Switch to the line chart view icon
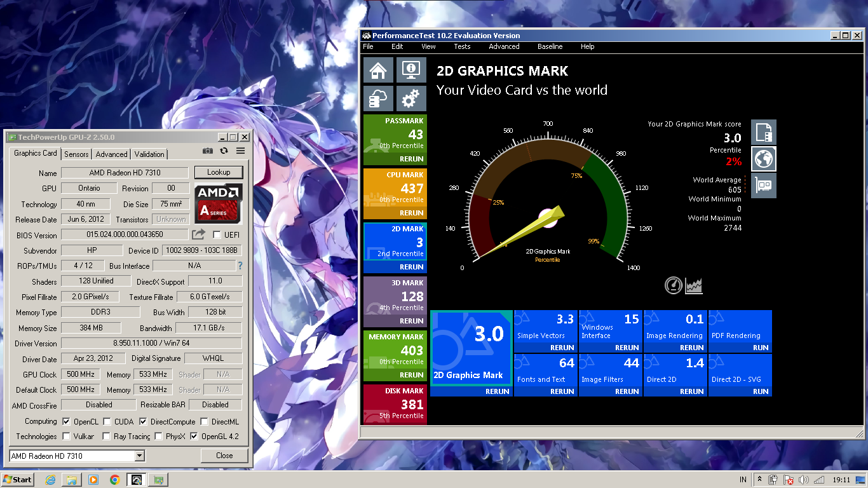The height and width of the screenshot is (488, 868). [x=694, y=285]
